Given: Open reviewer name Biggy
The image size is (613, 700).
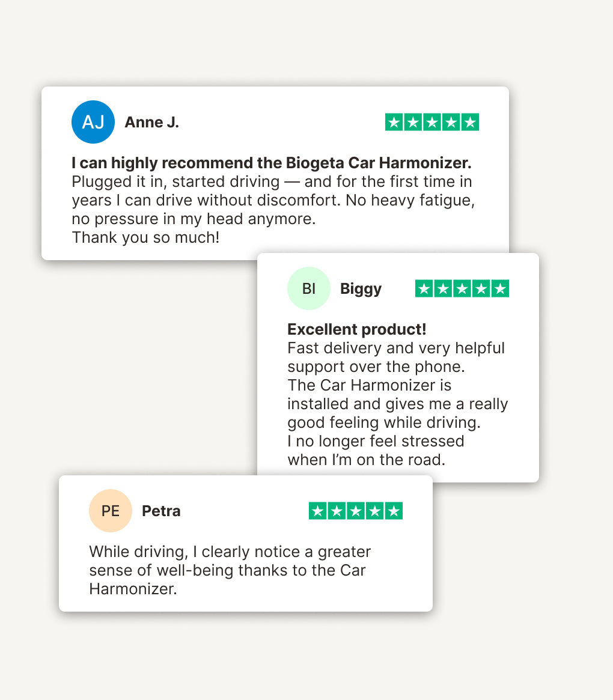Looking at the screenshot, I should click(x=361, y=289).
